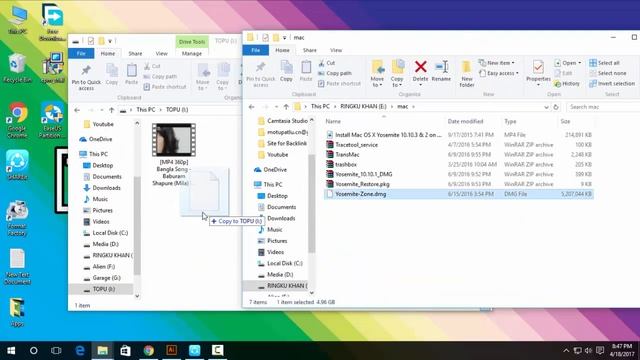Click Pin to Quick access in mac window
The image size is (640, 360).
260,74
